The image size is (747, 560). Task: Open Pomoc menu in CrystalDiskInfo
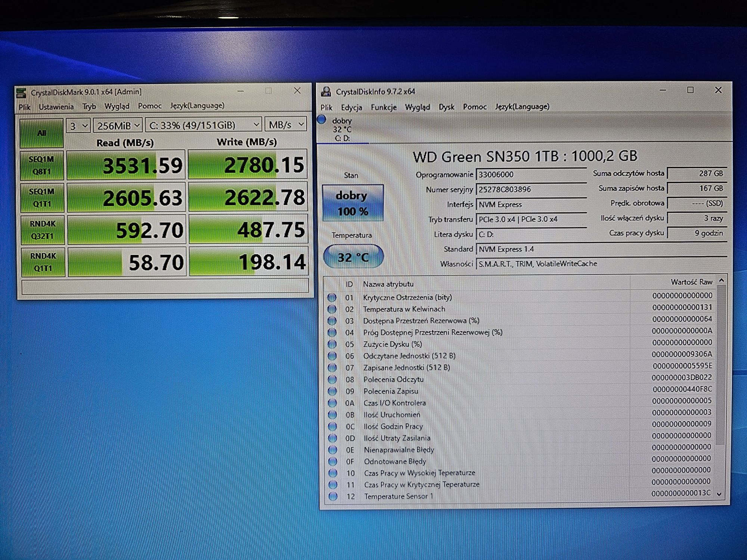tap(475, 107)
